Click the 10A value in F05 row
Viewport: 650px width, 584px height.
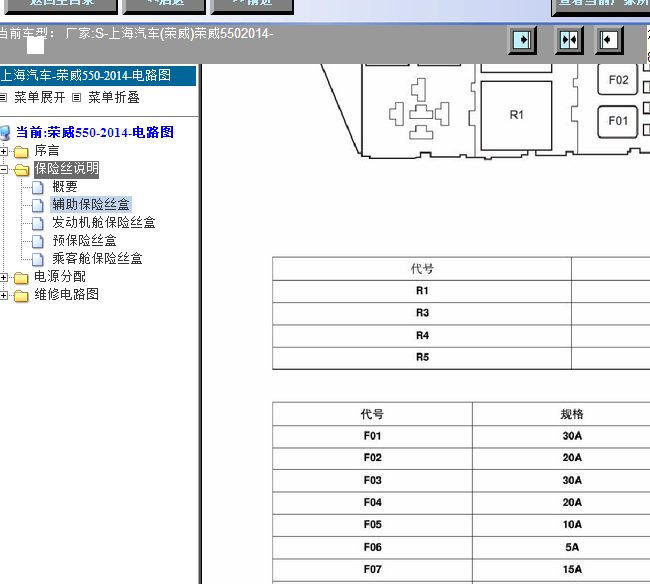[572, 525]
